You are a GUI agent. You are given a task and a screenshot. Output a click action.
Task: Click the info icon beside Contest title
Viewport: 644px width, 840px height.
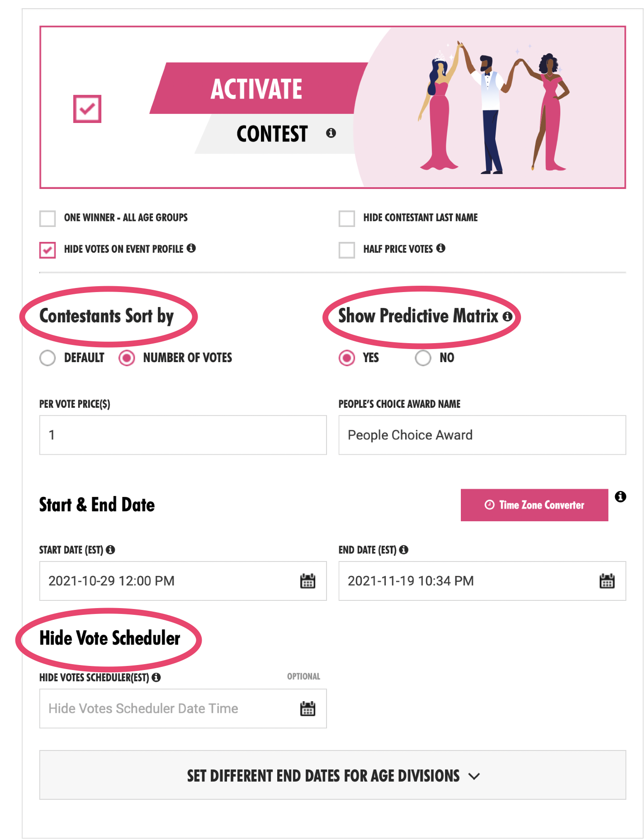click(x=331, y=133)
